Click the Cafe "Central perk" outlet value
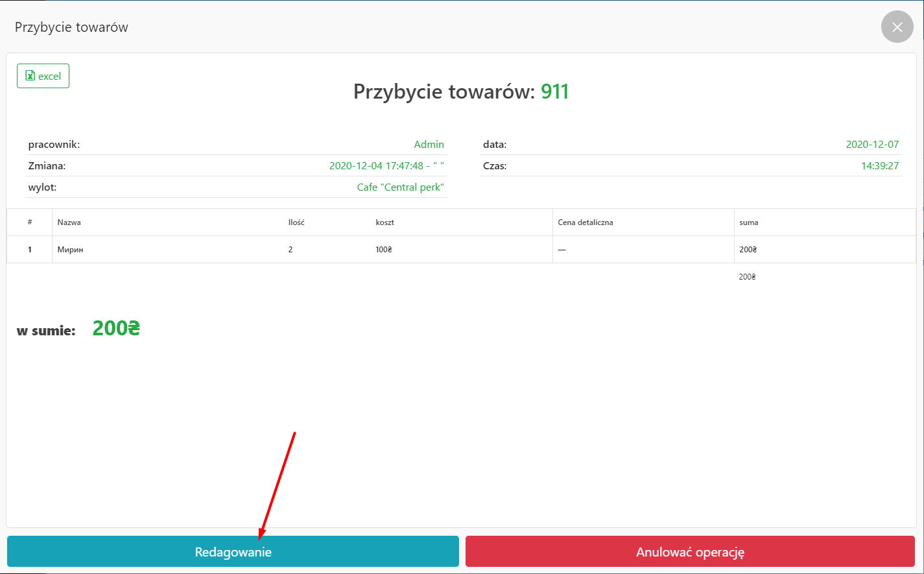Screen dimensions: 924x574 pos(400,187)
